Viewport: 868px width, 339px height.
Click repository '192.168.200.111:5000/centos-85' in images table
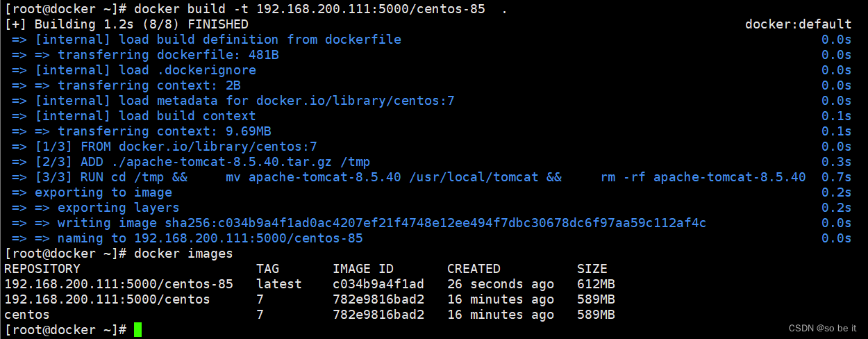pyautogui.click(x=119, y=284)
